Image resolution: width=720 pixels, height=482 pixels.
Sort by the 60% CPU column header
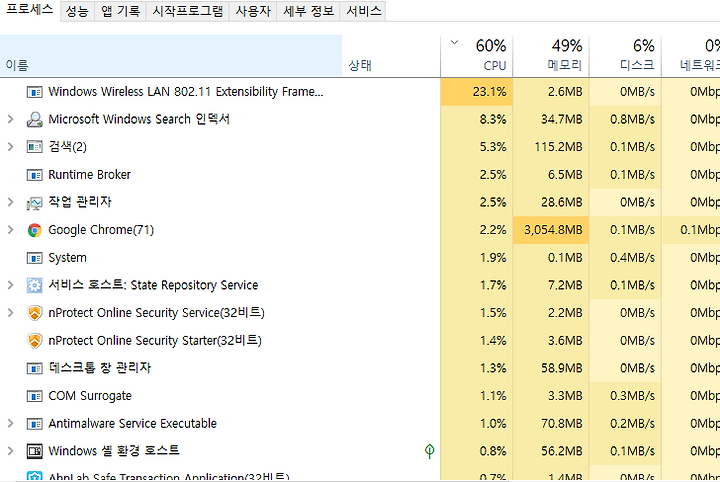(x=477, y=56)
